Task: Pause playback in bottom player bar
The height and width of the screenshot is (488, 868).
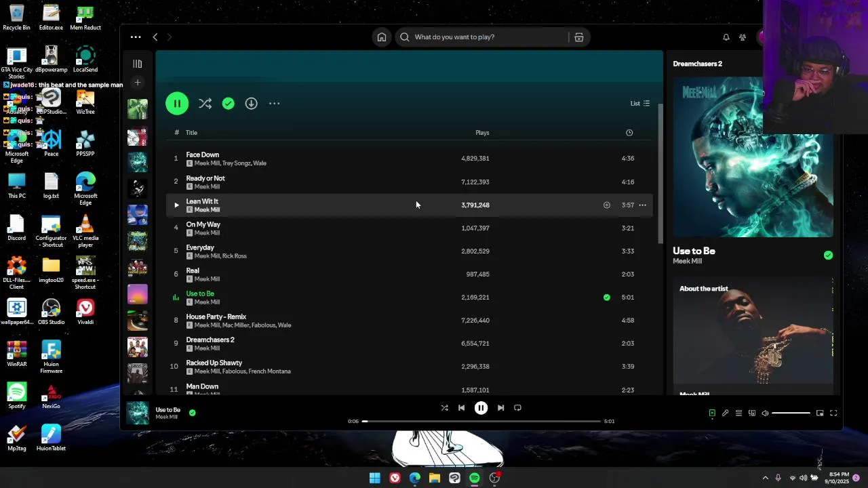Action: tap(481, 408)
